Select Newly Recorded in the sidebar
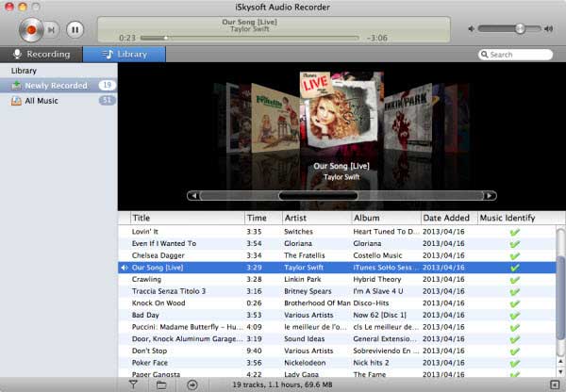Viewport: 566px width, 392px height. (x=58, y=86)
